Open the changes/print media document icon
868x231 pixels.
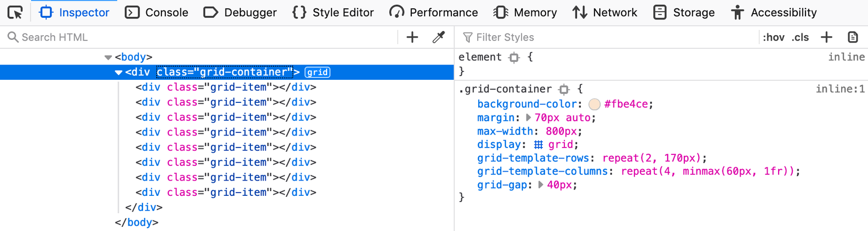coord(853,37)
